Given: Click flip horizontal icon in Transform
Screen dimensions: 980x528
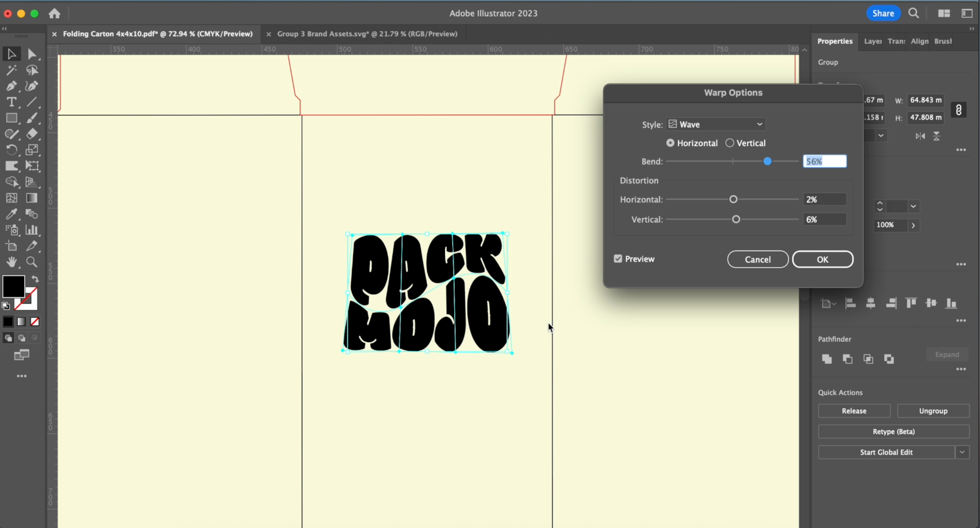Looking at the screenshot, I should click(x=920, y=136).
